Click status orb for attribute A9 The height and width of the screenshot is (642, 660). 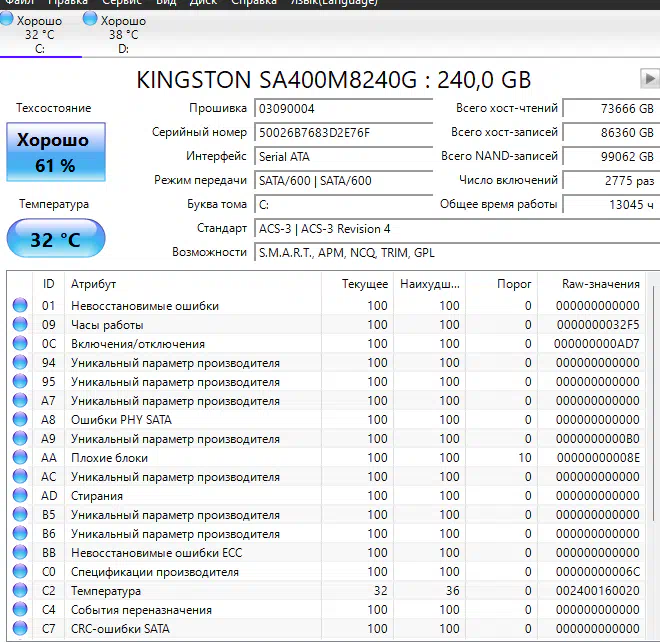20,438
